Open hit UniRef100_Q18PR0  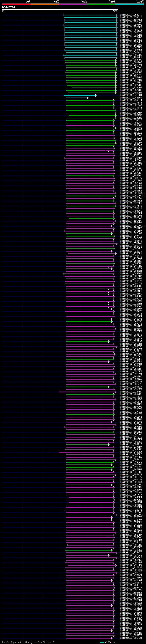point(131,392)
